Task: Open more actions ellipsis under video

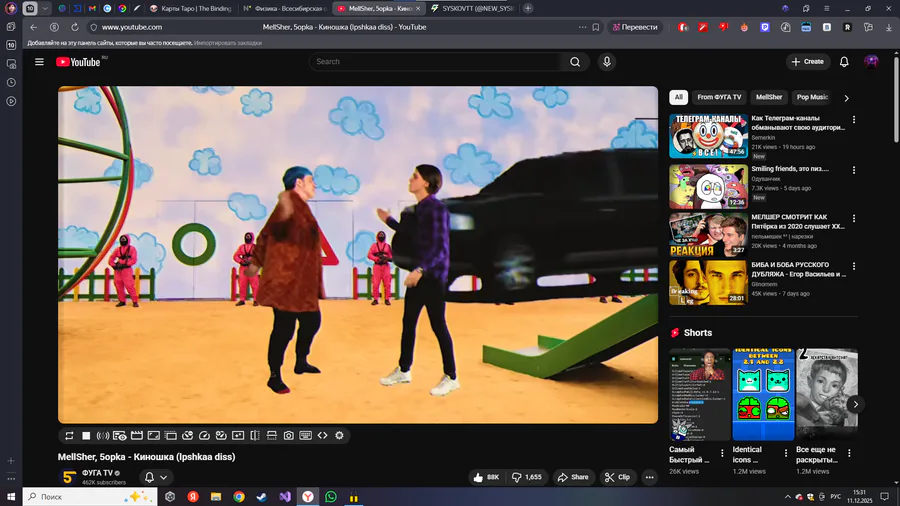Action: (x=649, y=477)
